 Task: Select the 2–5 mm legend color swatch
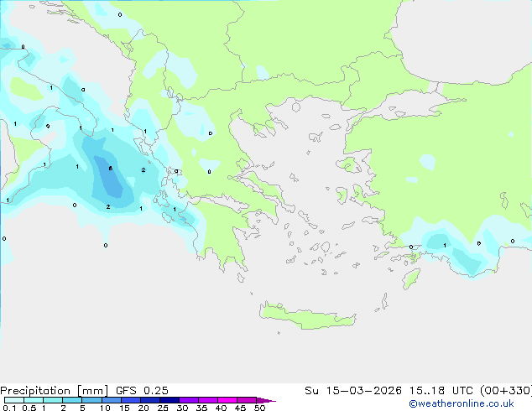pyautogui.click(x=72, y=400)
